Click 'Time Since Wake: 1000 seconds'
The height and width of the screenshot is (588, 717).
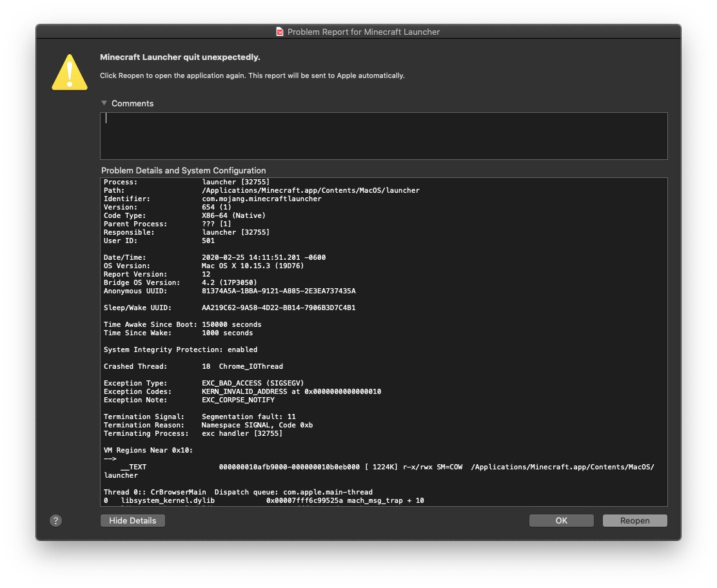tap(179, 333)
